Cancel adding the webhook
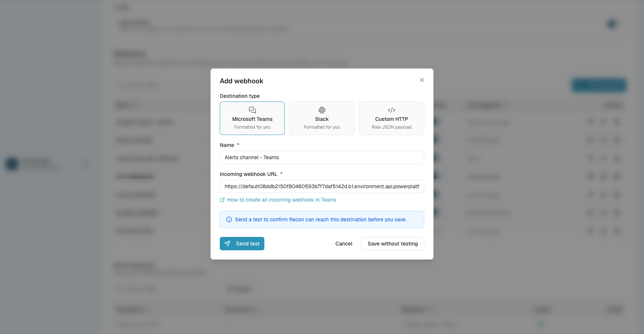Screen dimensions: 644x334 [344, 244]
